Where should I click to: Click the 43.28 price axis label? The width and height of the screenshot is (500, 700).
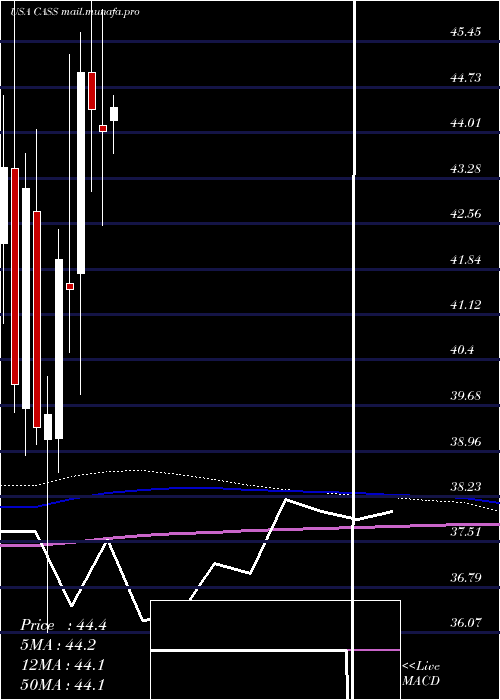[x=466, y=169]
